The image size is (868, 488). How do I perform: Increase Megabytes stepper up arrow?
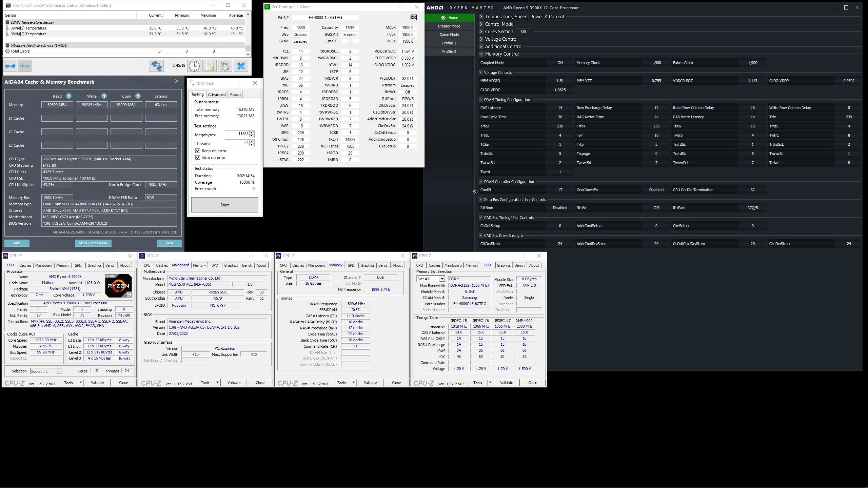coord(252,133)
